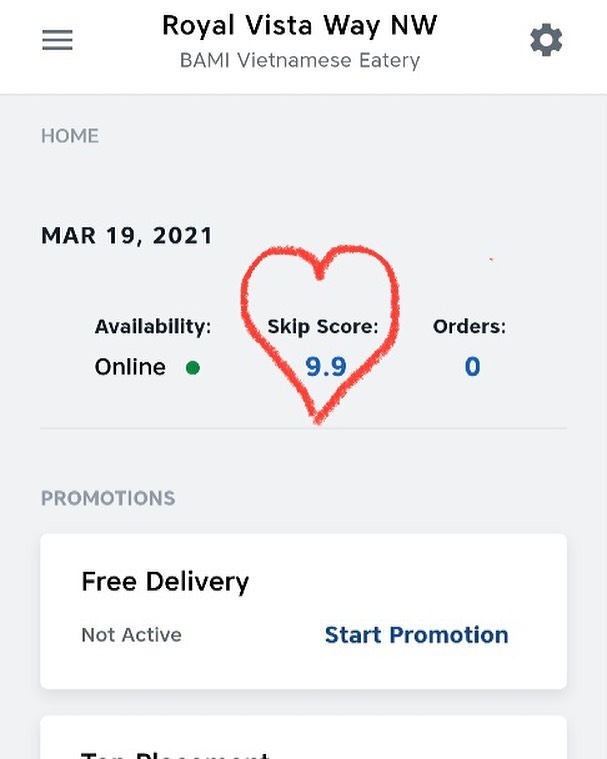Viewport: 607px width, 759px height.
Task: Select the BAMI Vietnamese Eatery subtitle
Action: (x=300, y=61)
